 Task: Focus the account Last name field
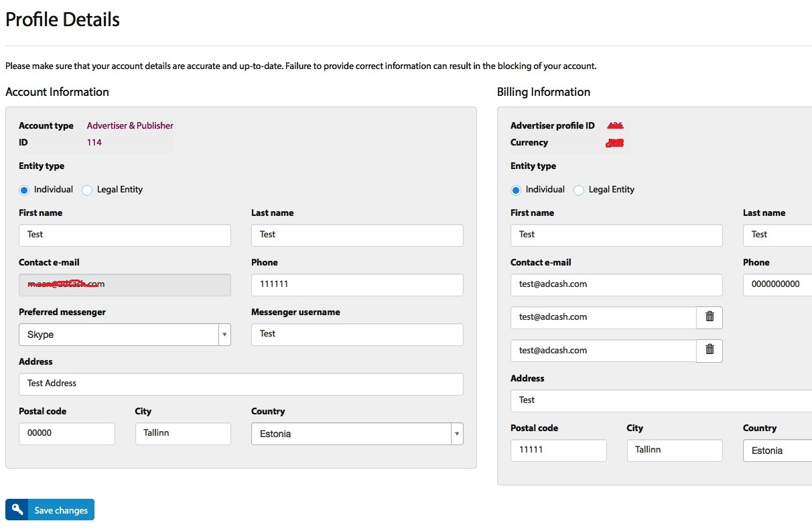point(357,235)
